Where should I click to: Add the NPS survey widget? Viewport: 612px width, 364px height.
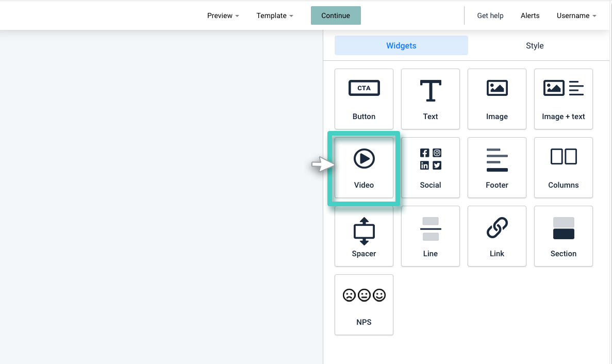(x=364, y=305)
